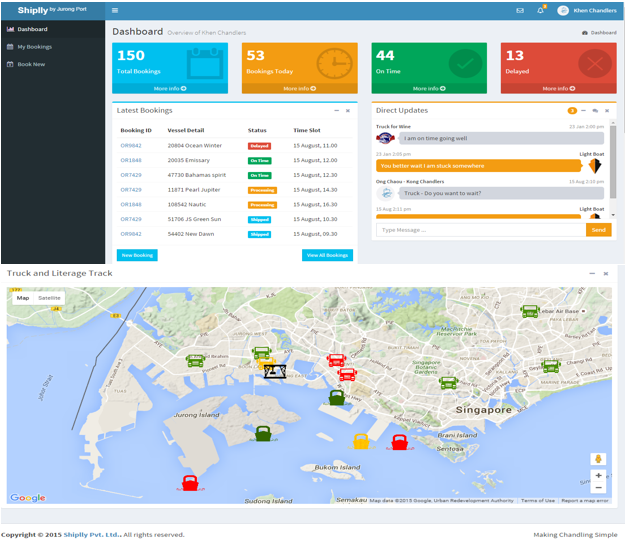Click the Shiplly by Jurong Port logo

52,10
